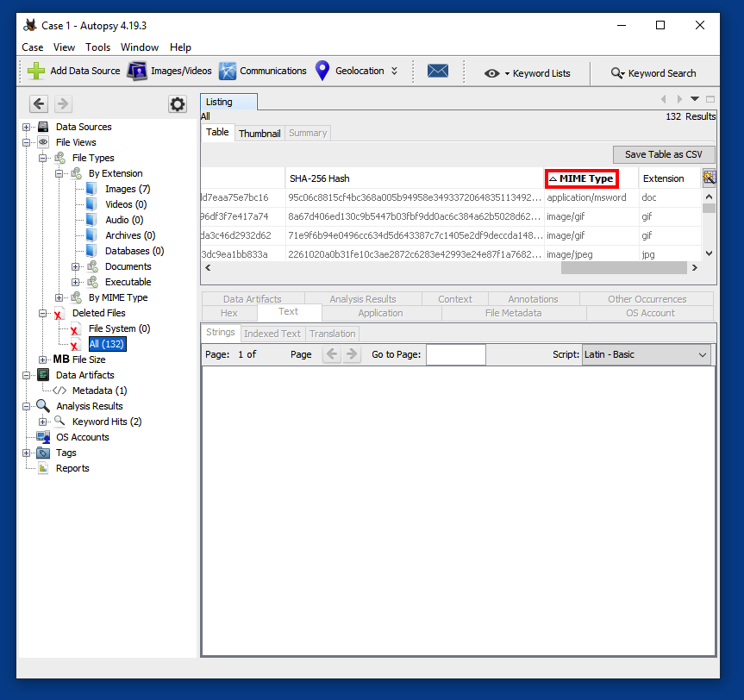Expand the Tags node
Image resolution: width=744 pixels, height=700 pixels.
pos(27,453)
